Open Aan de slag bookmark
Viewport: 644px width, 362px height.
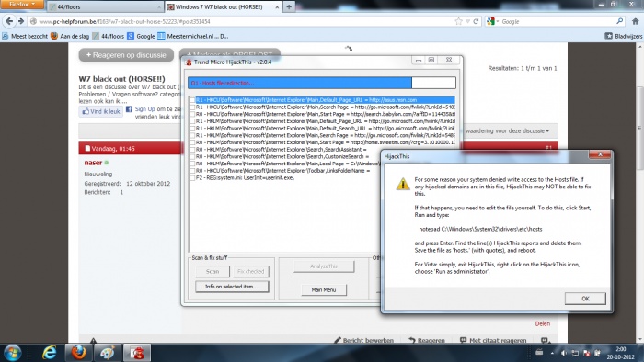coord(70,36)
